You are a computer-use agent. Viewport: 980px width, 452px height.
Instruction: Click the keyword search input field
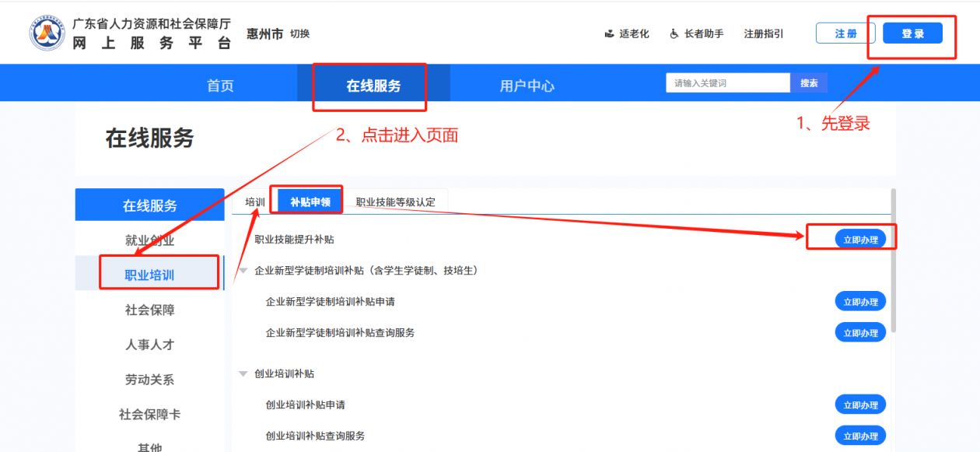(x=727, y=83)
